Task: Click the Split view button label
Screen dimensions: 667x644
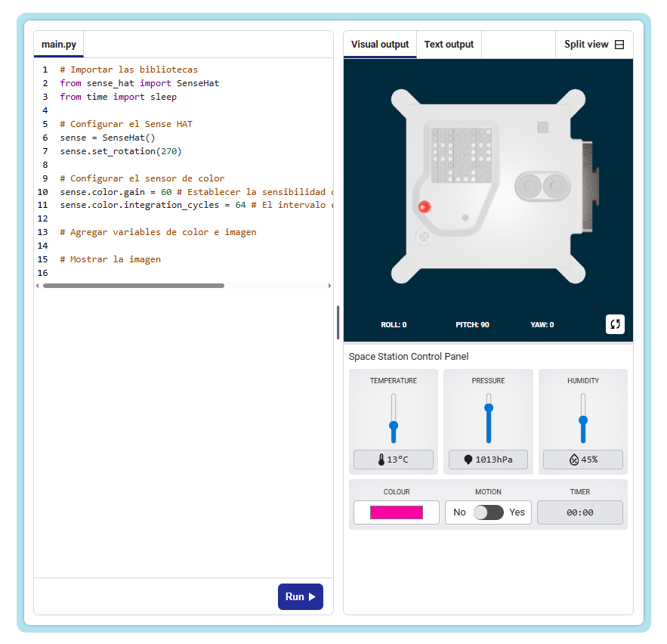Action: pos(586,45)
